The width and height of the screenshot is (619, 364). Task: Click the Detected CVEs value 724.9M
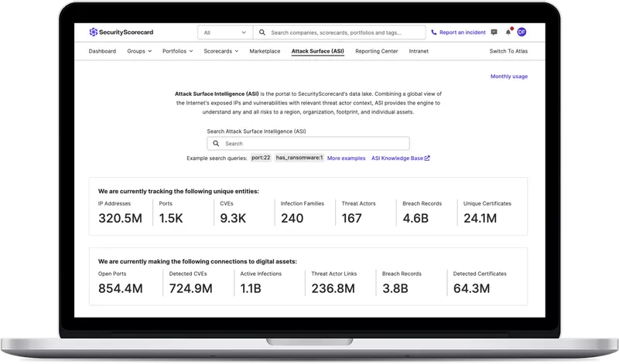190,288
